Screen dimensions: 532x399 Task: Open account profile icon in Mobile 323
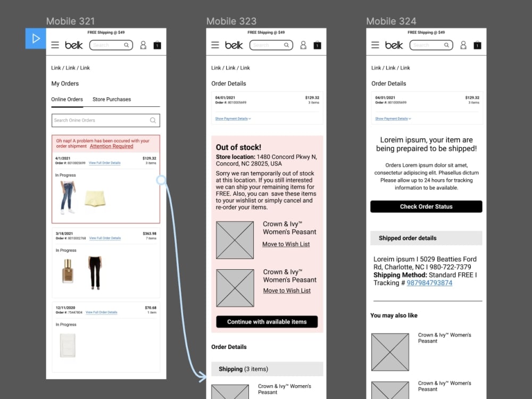[x=303, y=45]
